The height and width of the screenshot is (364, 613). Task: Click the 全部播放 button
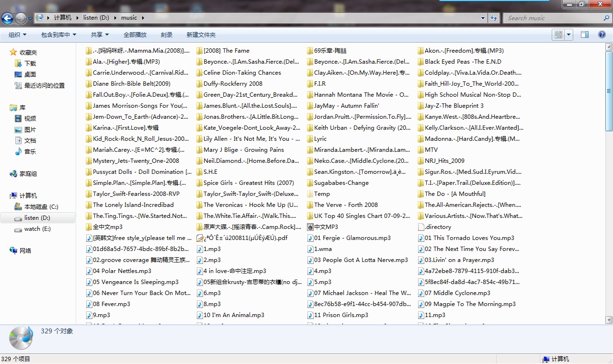point(135,34)
